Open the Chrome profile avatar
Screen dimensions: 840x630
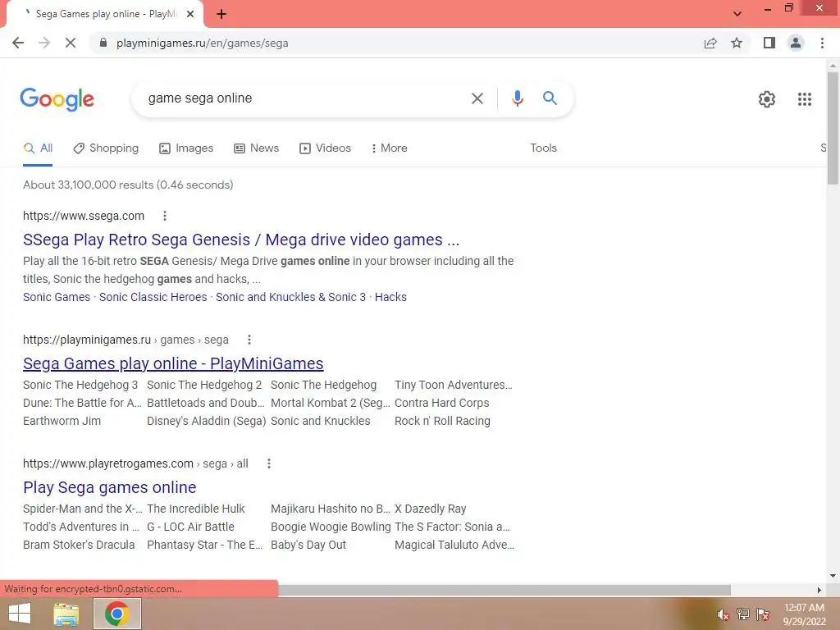click(x=796, y=43)
